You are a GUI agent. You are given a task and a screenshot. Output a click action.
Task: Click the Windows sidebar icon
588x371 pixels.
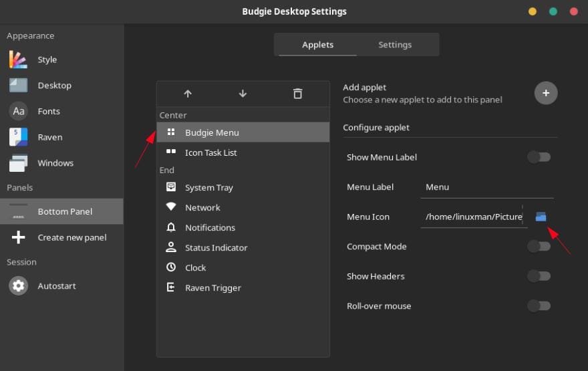point(18,163)
